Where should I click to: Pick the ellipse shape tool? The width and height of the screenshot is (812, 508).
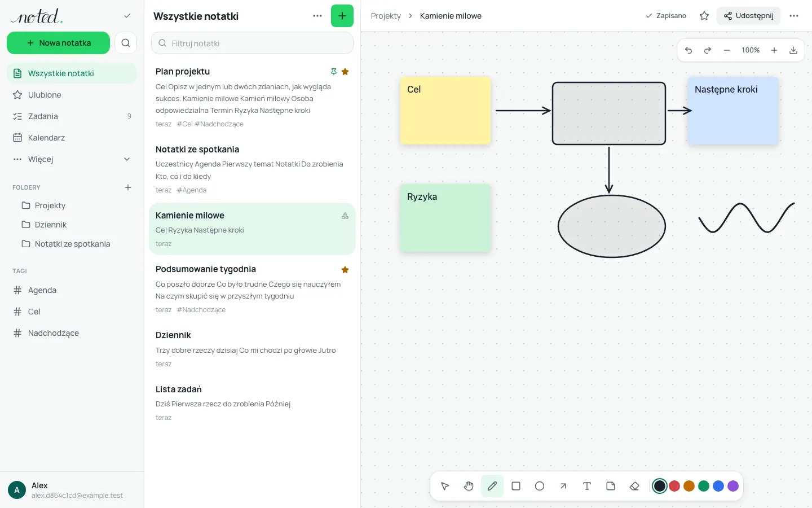click(x=540, y=486)
